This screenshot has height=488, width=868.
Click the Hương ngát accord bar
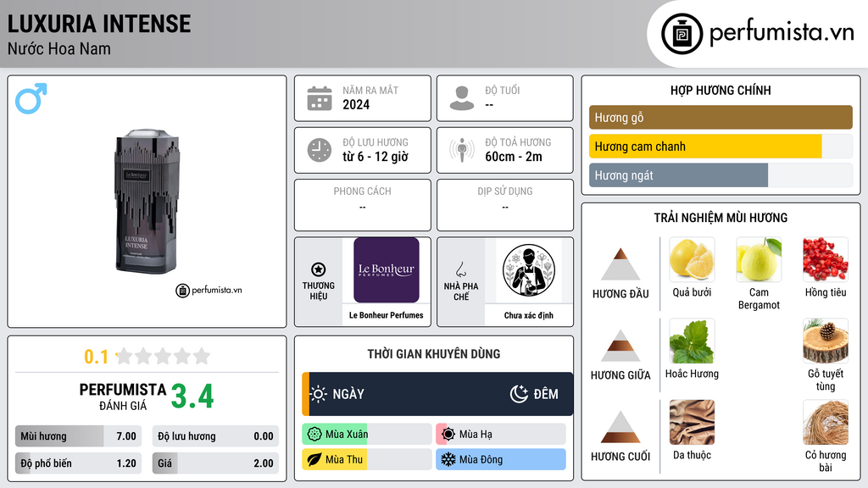point(721,175)
